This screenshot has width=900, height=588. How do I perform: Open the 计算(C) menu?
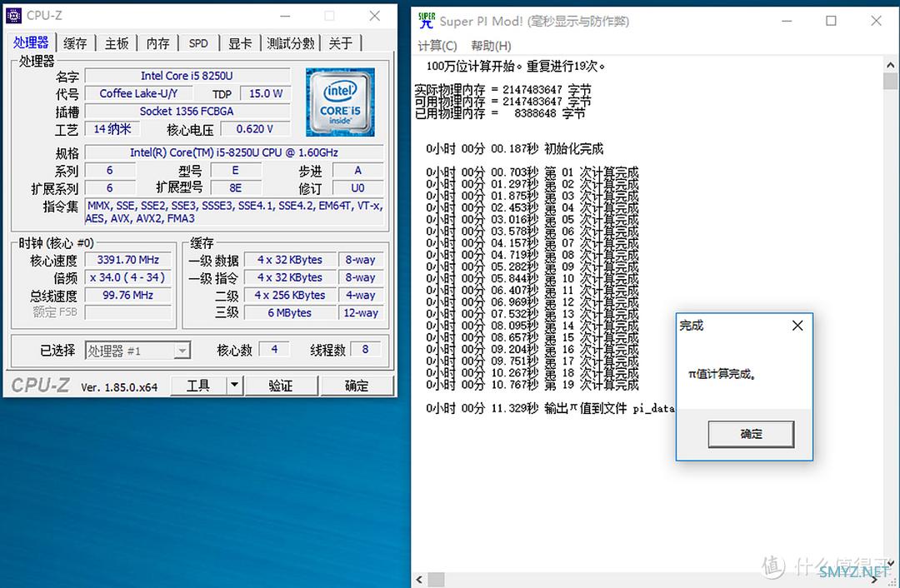tap(437, 46)
